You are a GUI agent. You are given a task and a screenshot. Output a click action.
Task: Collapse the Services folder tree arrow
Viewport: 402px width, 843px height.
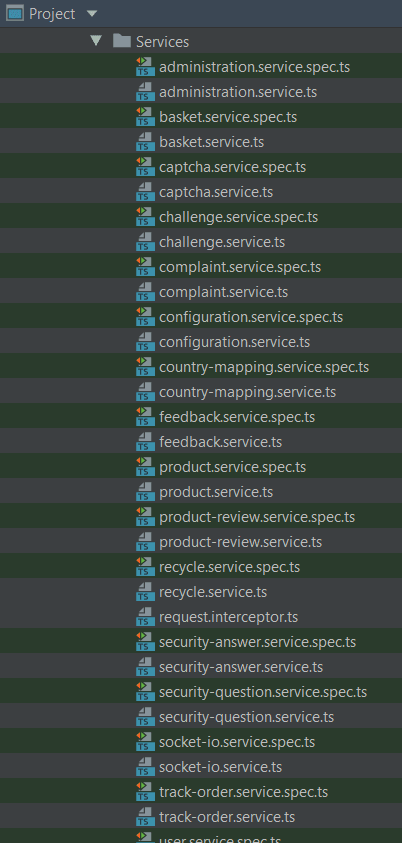pyautogui.click(x=96, y=40)
